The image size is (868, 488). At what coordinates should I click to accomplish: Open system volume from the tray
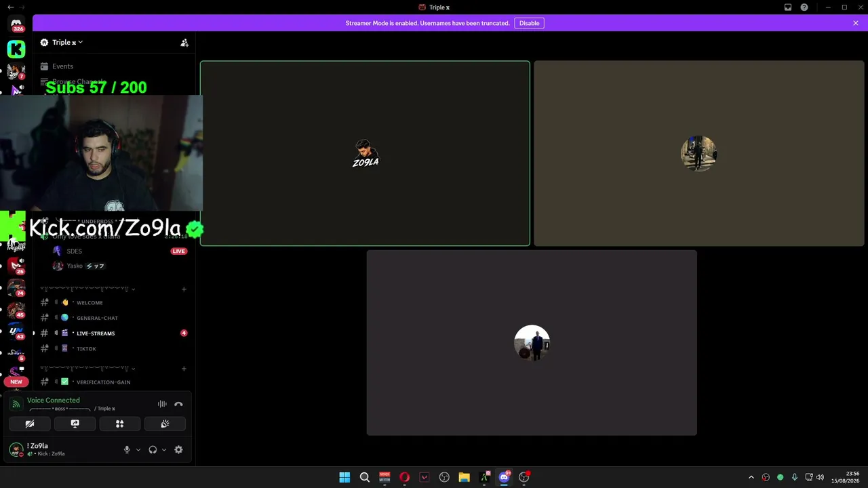[x=821, y=477]
